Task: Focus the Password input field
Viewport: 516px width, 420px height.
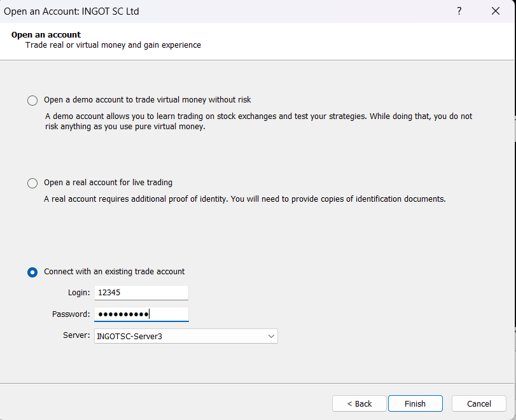Action: tap(141, 314)
